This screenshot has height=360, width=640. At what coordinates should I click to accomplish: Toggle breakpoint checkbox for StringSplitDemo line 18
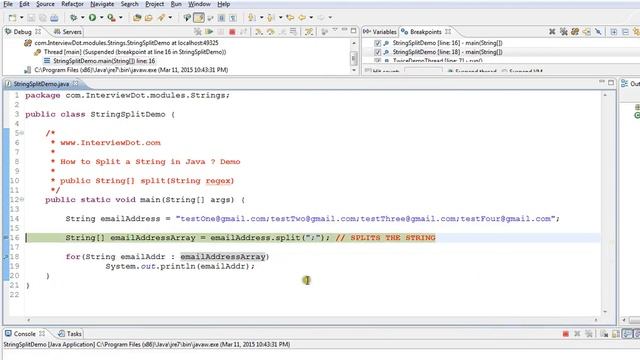point(378,52)
